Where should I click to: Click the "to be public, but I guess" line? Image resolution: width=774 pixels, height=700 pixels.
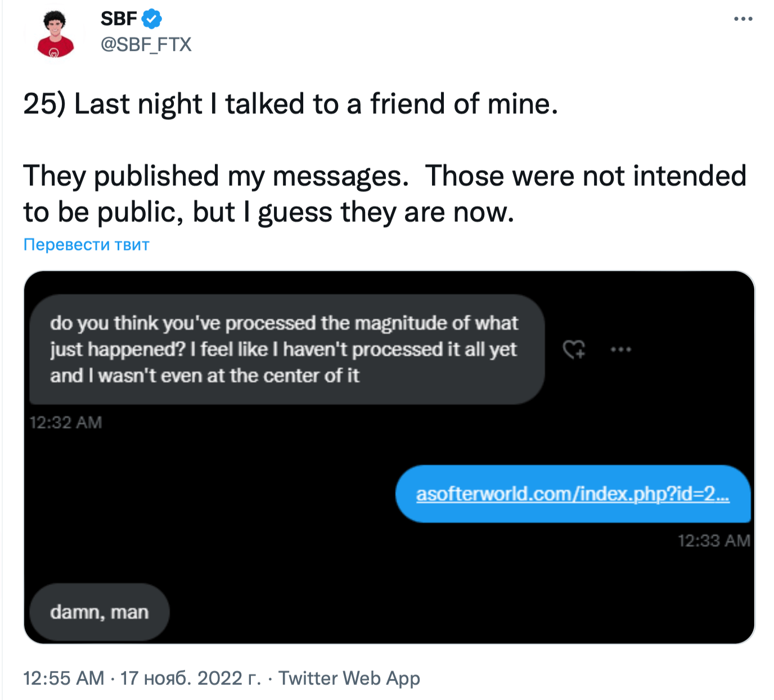[268, 212]
